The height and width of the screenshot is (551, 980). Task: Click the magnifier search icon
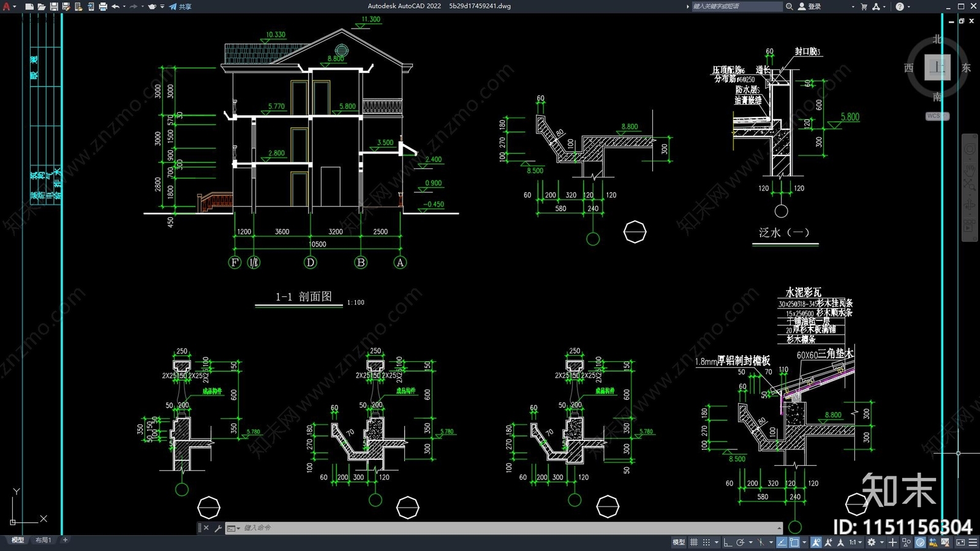(789, 6)
